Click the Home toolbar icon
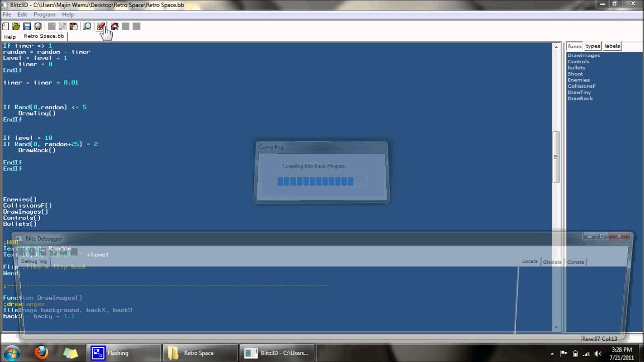Viewport: 644px width, 362px height. point(115,26)
